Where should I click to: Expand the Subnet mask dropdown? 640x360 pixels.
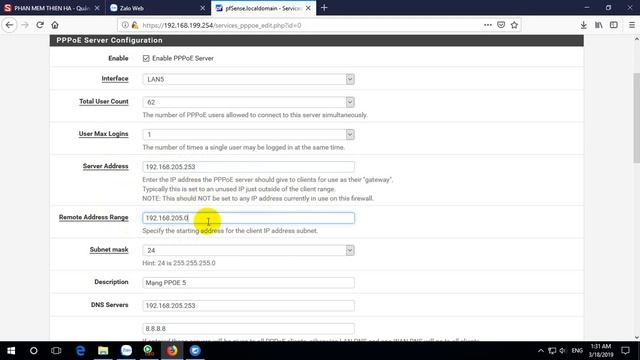tap(248, 250)
